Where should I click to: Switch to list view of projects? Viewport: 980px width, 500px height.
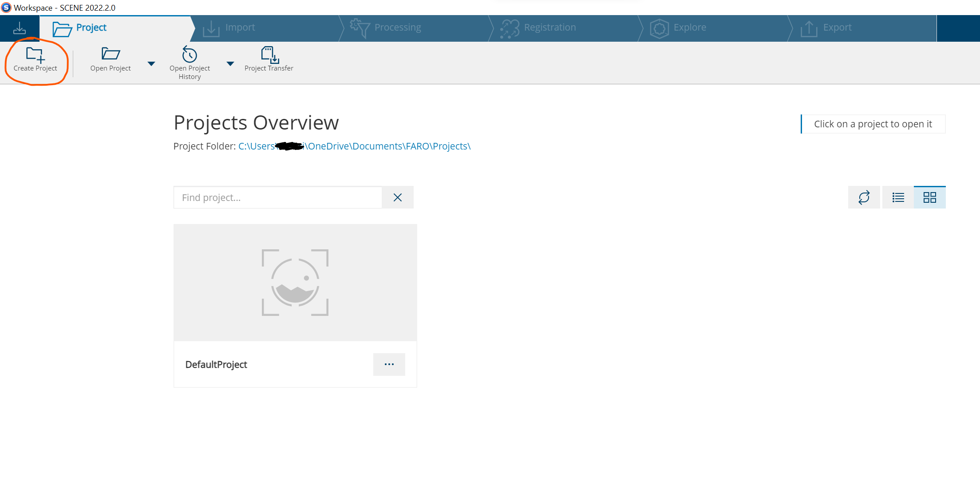pyautogui.click(x=898, y=197)
